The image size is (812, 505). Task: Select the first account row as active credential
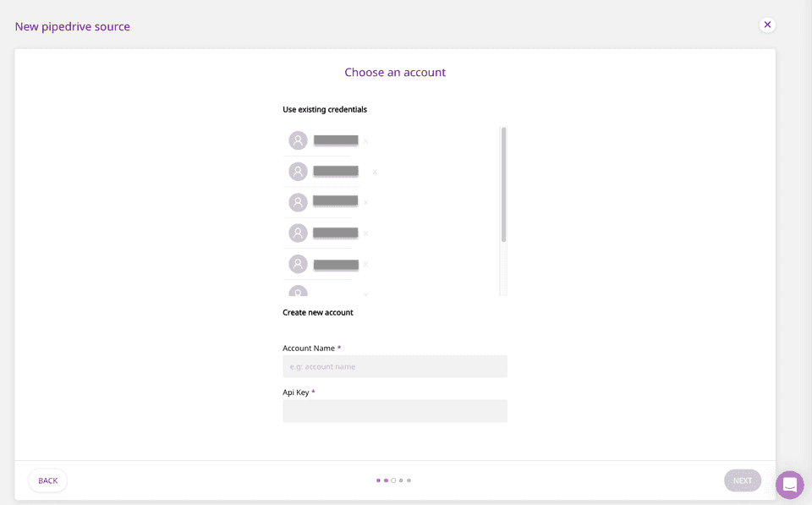coord(334,140)
